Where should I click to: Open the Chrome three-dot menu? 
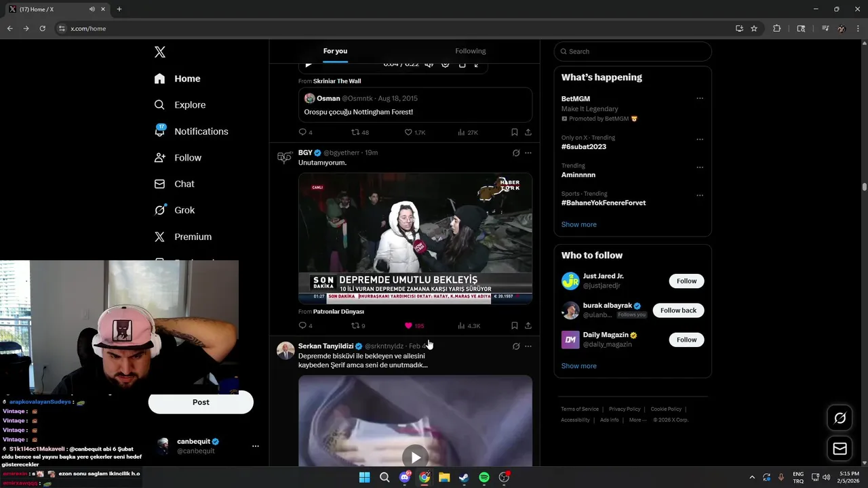pos(858,28)
